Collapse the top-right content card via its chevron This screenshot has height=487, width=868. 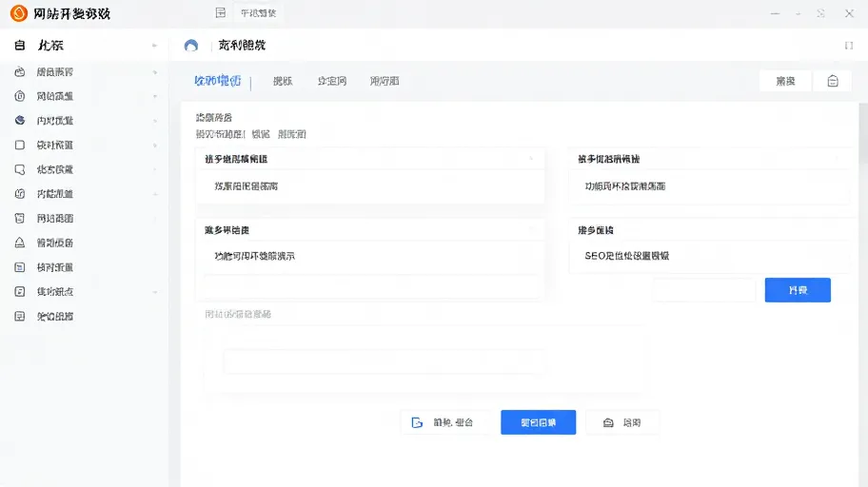837,159
